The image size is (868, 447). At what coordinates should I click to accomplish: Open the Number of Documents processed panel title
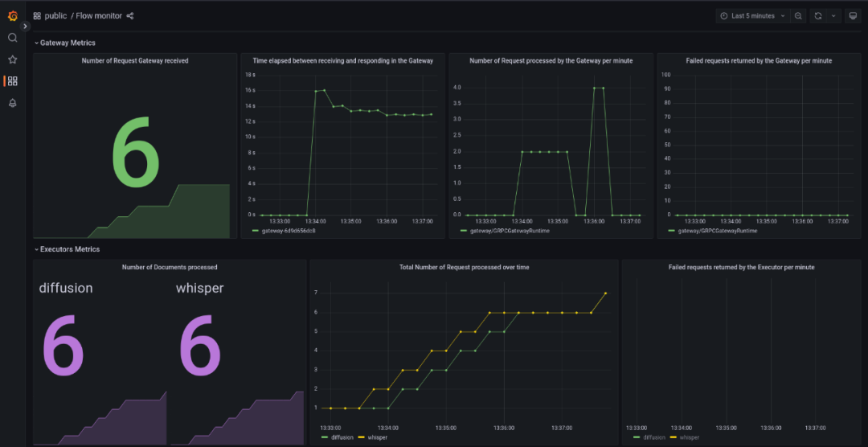point(170,267)
